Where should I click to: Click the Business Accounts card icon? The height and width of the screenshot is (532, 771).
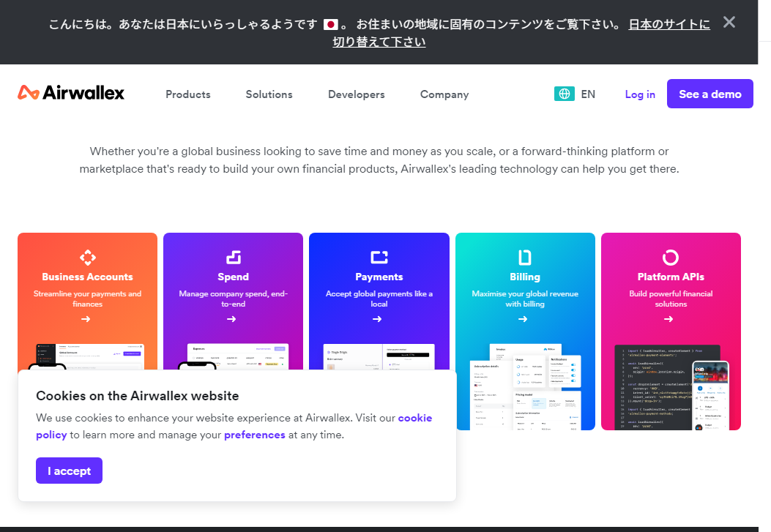[88, 257]
